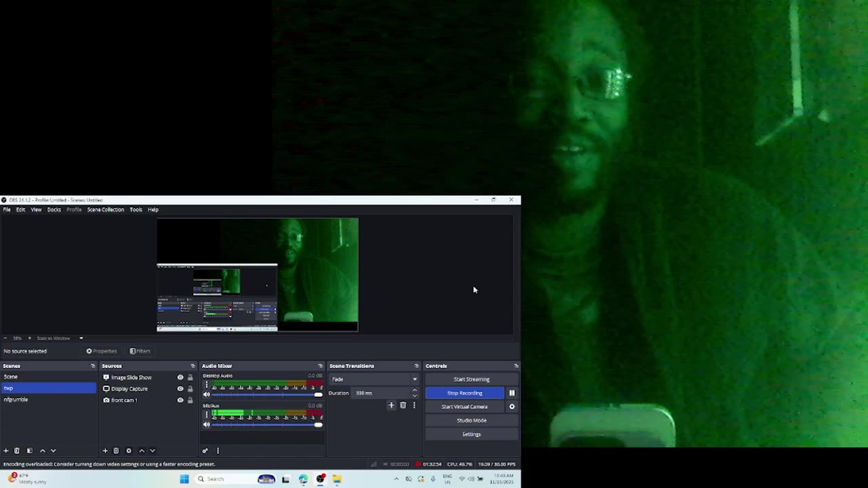Click Start Streaming button
This screenshot has width=868, height=488.
coord(471,380)
